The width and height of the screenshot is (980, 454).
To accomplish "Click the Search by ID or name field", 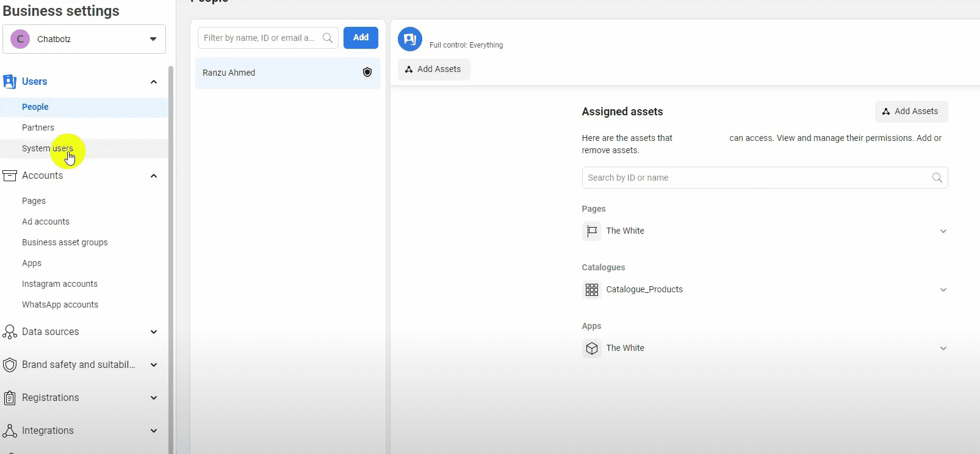I will pos(757,178).
